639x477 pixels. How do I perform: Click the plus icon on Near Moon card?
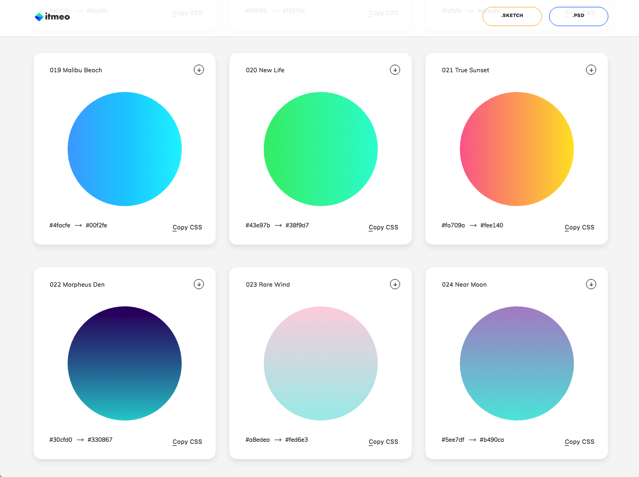point(591,284)
